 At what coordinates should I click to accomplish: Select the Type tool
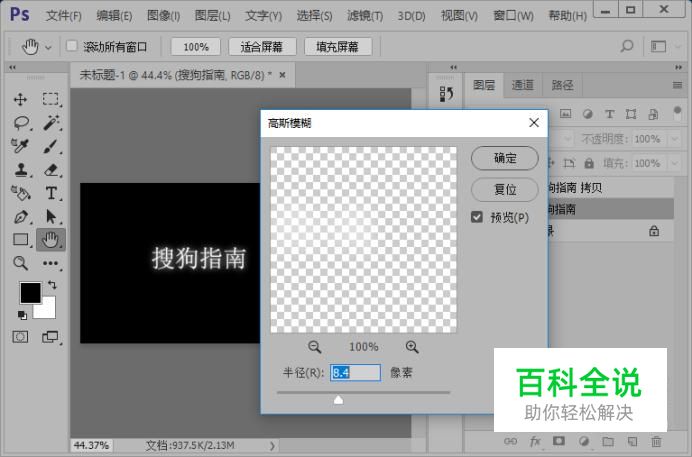click(51, 193)
